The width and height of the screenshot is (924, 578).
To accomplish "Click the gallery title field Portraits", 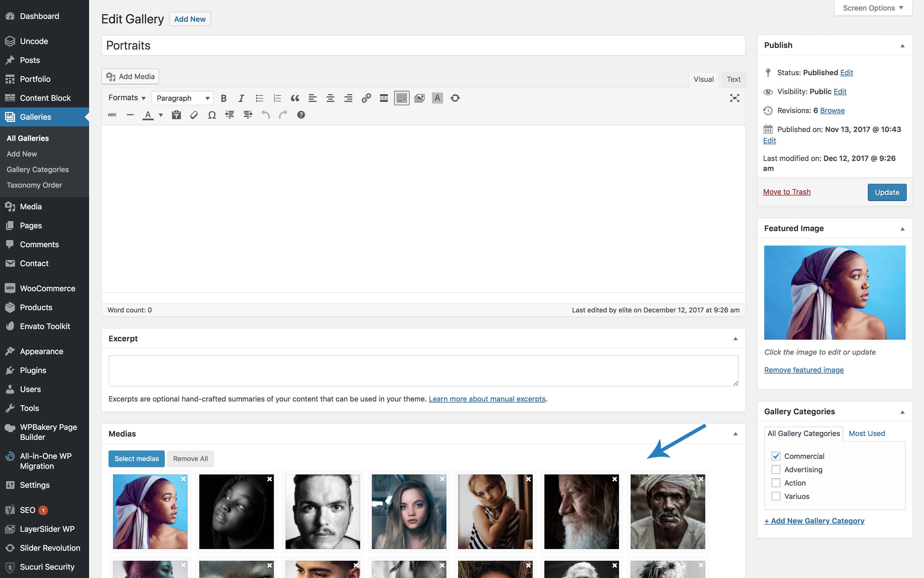I will pyautogui.click(x=423, y=46).
